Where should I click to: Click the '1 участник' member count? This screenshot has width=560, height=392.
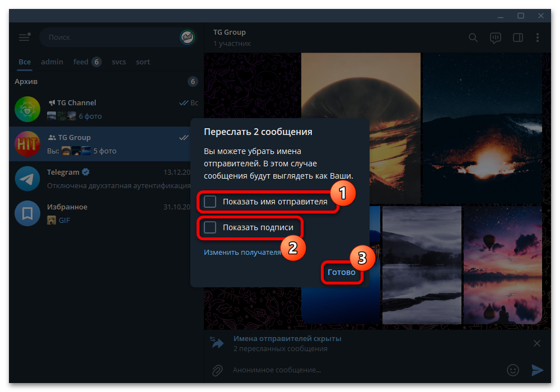232,44
